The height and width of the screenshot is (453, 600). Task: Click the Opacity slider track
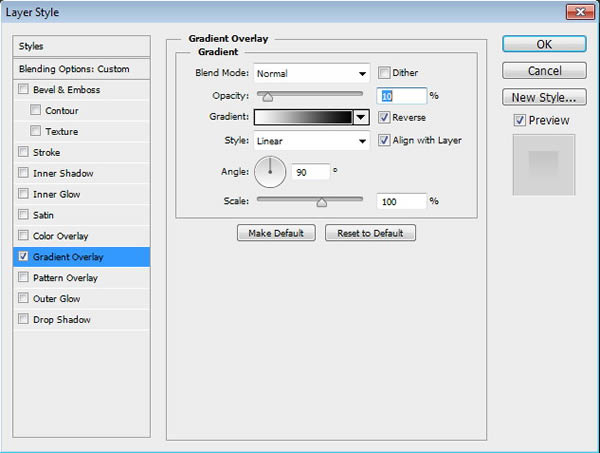point(310,94)
